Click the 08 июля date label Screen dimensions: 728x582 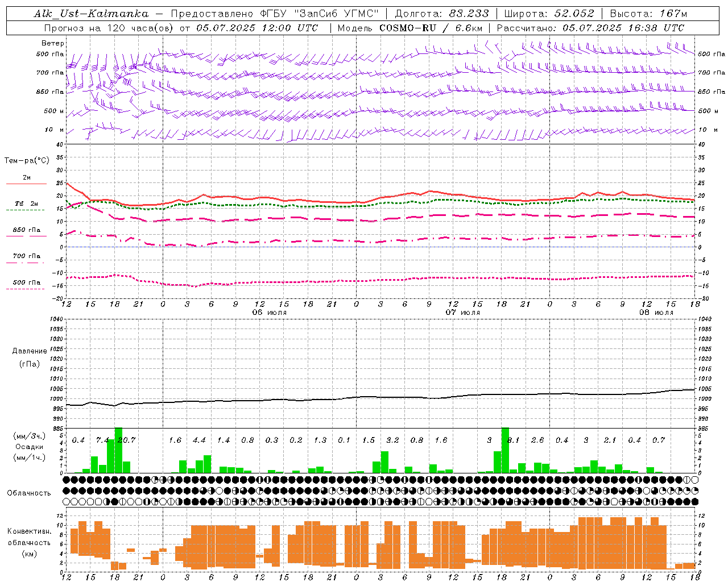point(656,313)
